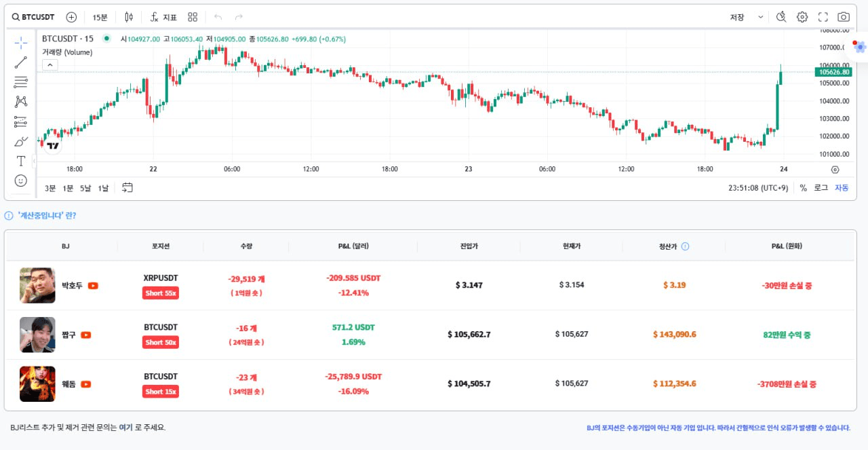Click the green market status dot
This screenshot has width=868, height=450.
106,39
